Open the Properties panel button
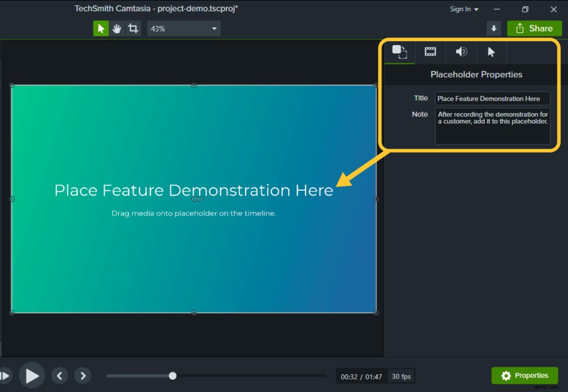This screenshot has height=392, width=568. pos(524,375)
